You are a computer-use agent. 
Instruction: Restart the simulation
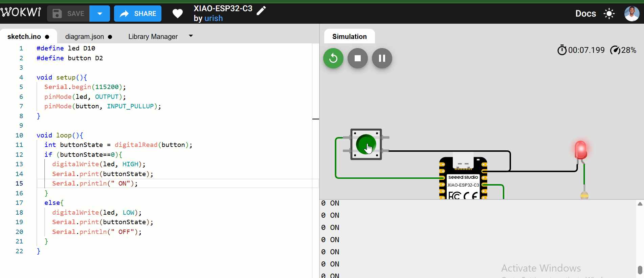(x=333, y=58)
